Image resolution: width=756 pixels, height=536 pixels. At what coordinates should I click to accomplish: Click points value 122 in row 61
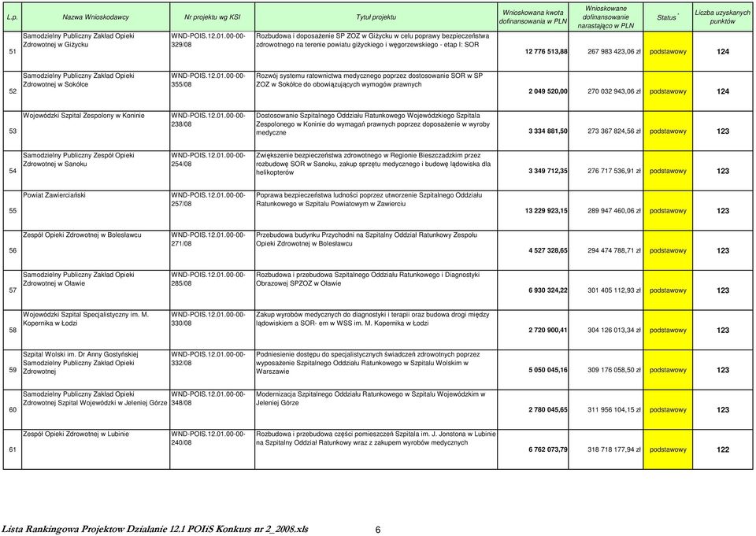723,449
